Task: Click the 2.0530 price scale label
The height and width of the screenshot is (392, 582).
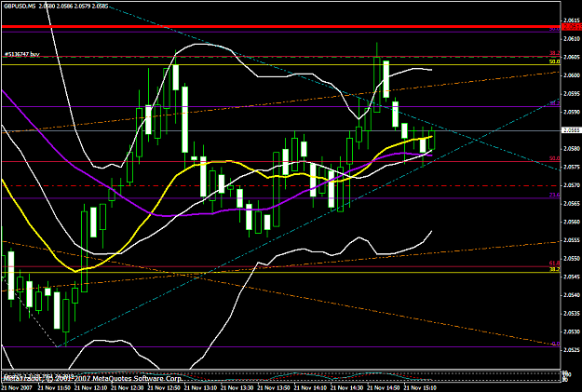Action: (x=571, y=331)
